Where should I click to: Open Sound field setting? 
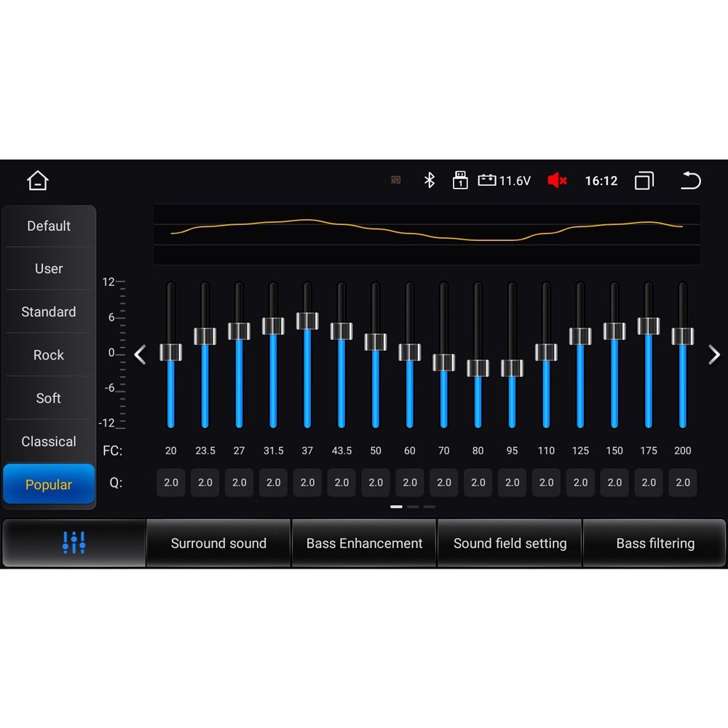(x=510, y=543)
